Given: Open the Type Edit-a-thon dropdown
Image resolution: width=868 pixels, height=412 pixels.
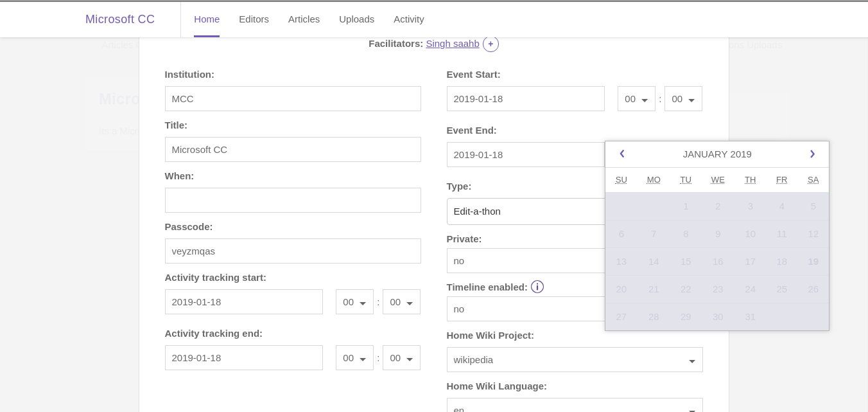Looking at the screenshot, I should (526, 211).
